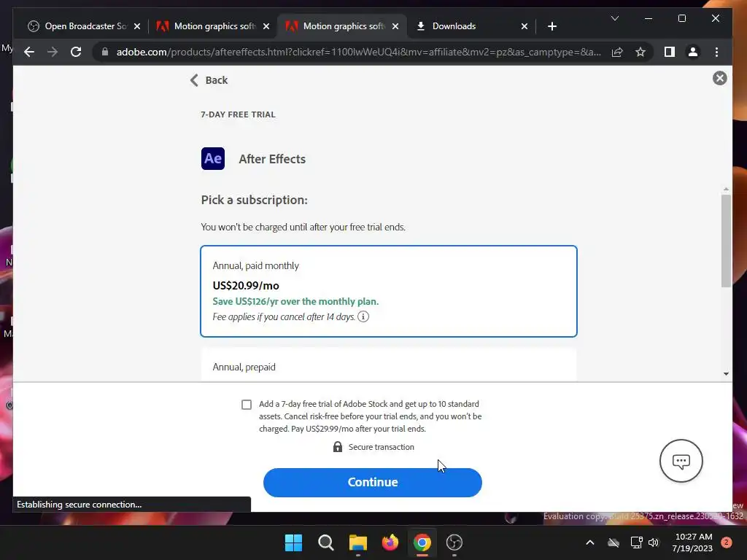Open the volume tray icon

[x=654, y=542]
